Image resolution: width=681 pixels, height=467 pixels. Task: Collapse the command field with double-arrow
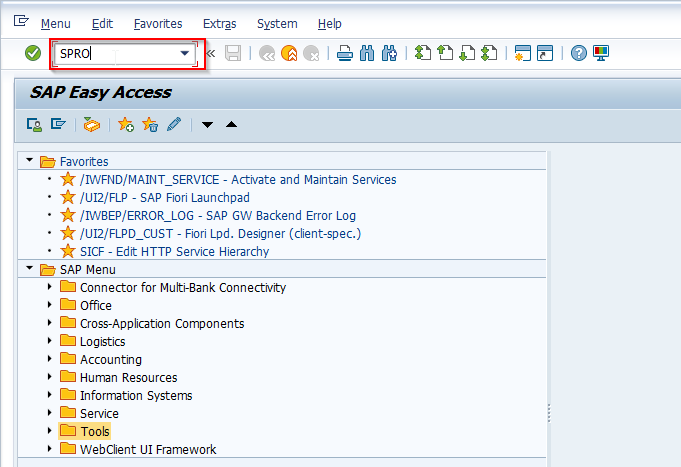[x=211, y=53]
